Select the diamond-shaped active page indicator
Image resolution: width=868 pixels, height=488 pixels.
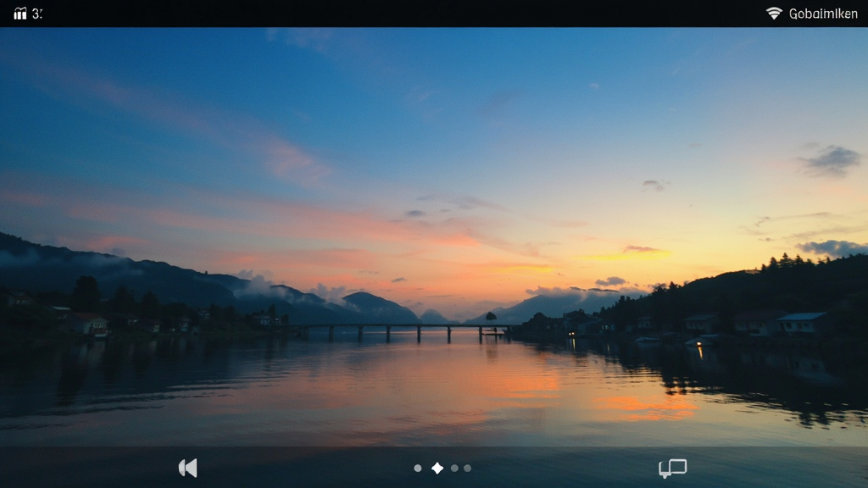[x=437, y=468]
